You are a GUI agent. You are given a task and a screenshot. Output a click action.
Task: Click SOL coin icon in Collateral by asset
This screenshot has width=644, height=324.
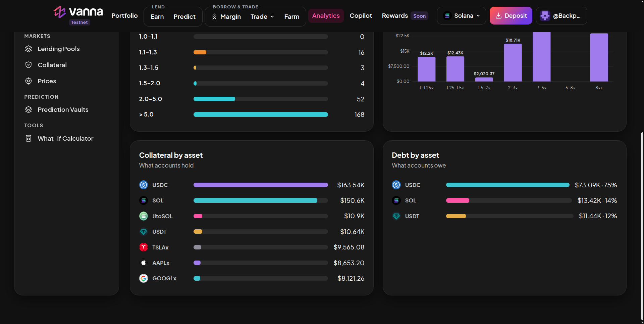pos(144,200)
